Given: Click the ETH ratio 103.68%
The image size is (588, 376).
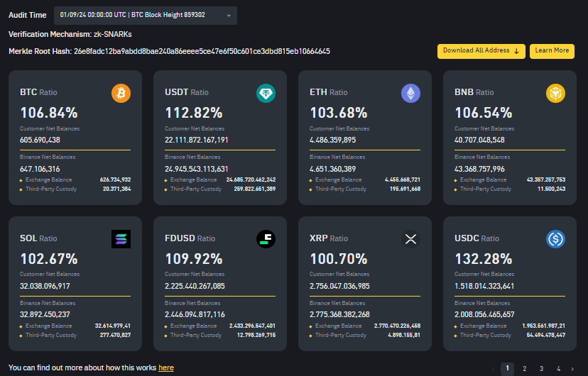Looking at the screenshot, I should (x=339, y=113).
